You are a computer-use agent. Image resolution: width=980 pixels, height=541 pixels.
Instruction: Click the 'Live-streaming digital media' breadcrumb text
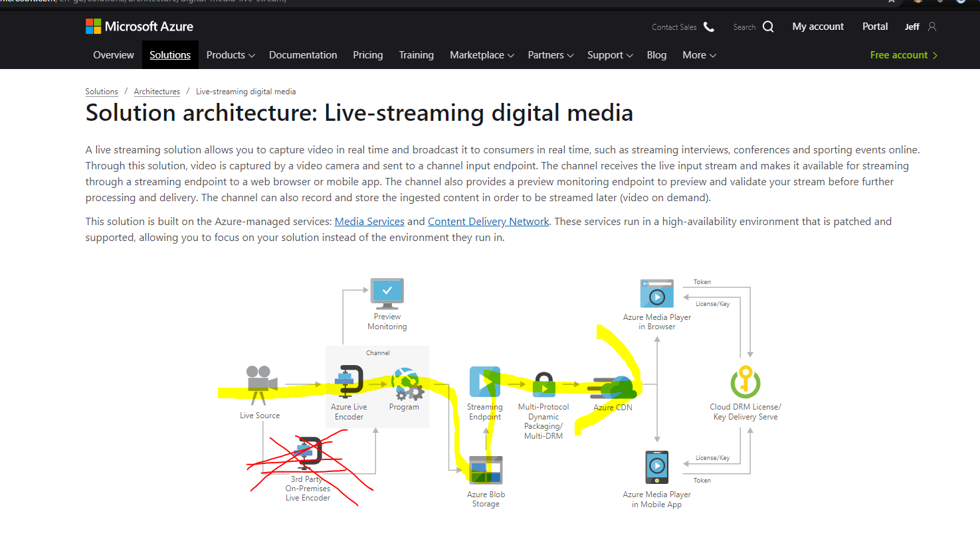point(246,92)
